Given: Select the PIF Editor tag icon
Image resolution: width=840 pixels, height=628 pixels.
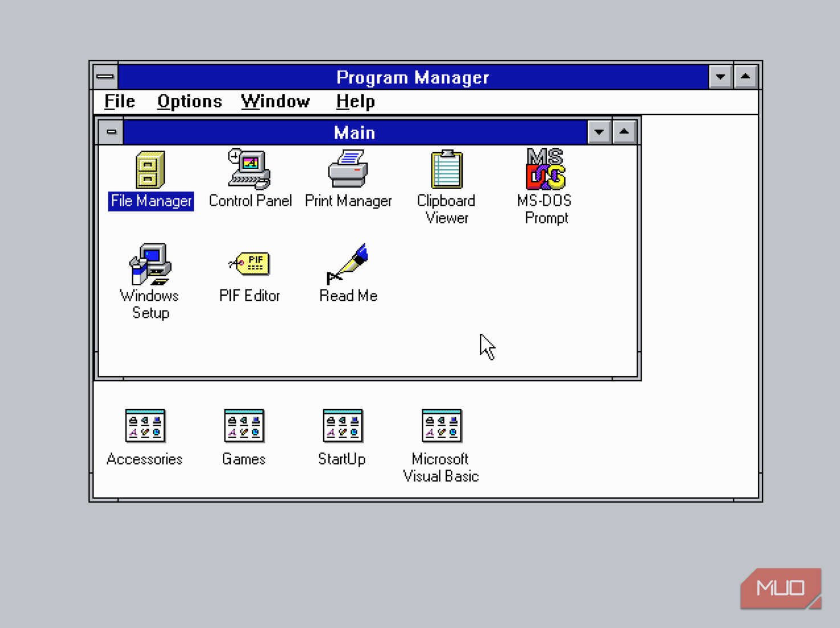Looking at the screenshot, I should click(249, 263).
